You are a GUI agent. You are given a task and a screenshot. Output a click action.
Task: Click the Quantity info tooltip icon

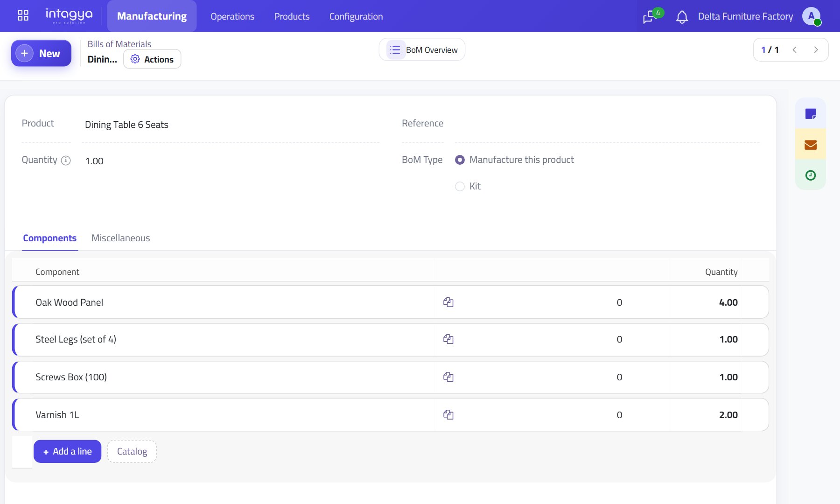(66, 161)
